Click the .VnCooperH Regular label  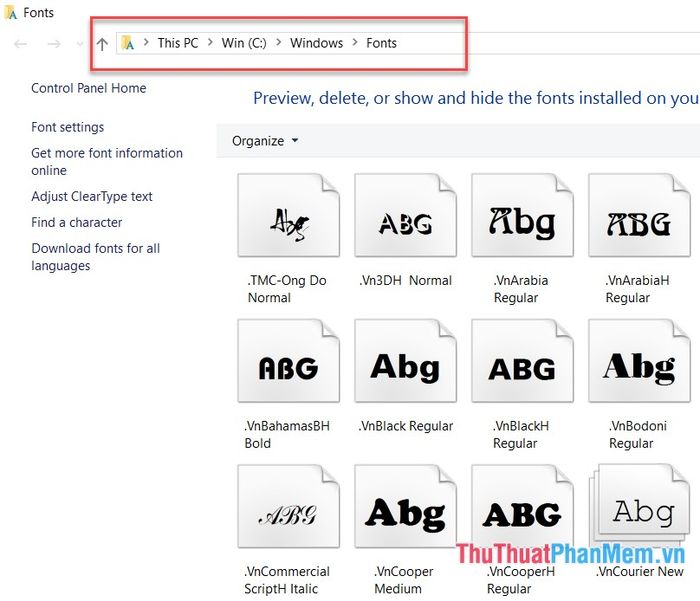click(x=521, y=580)
